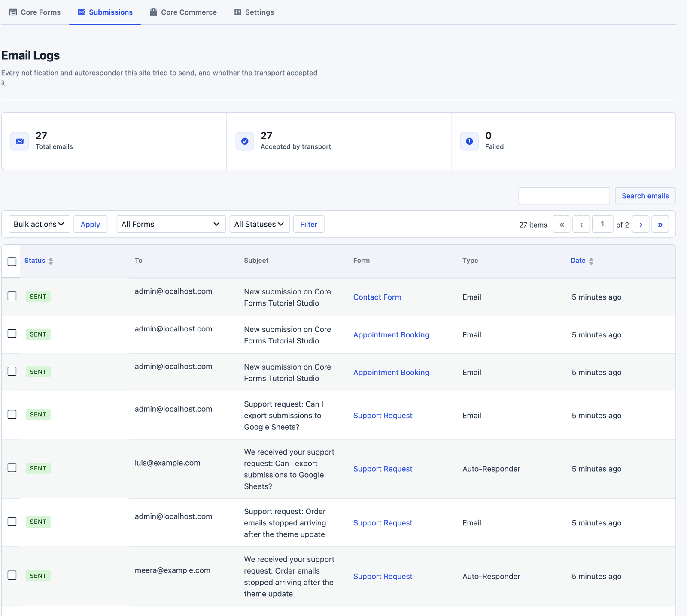The image size is (687, 616).
Task: Open the Core Forms tab
Action: coord(35,12)
